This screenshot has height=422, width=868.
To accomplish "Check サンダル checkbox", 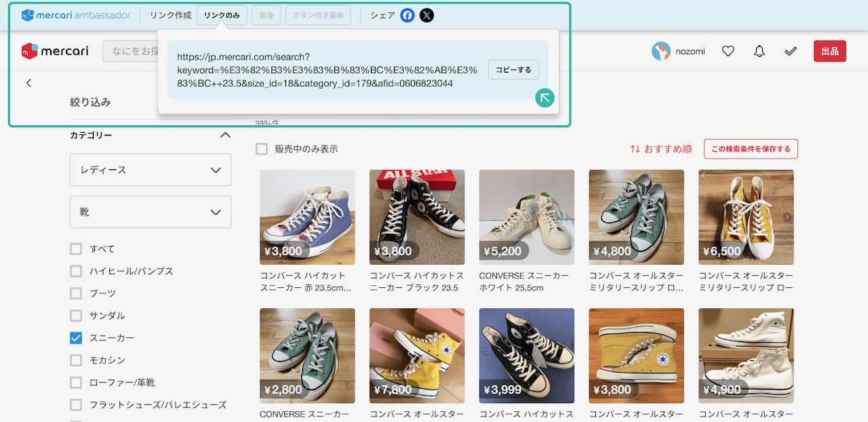I will tap(76, 316).
